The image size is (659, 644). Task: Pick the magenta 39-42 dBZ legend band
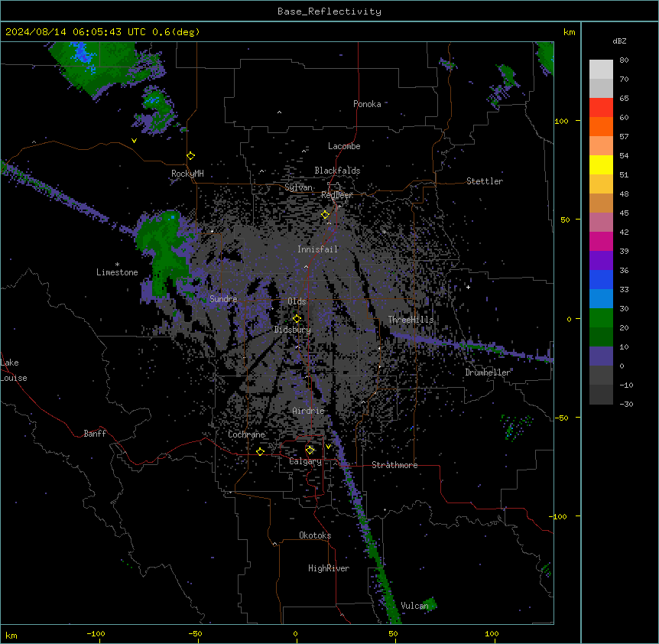(601, 241)
